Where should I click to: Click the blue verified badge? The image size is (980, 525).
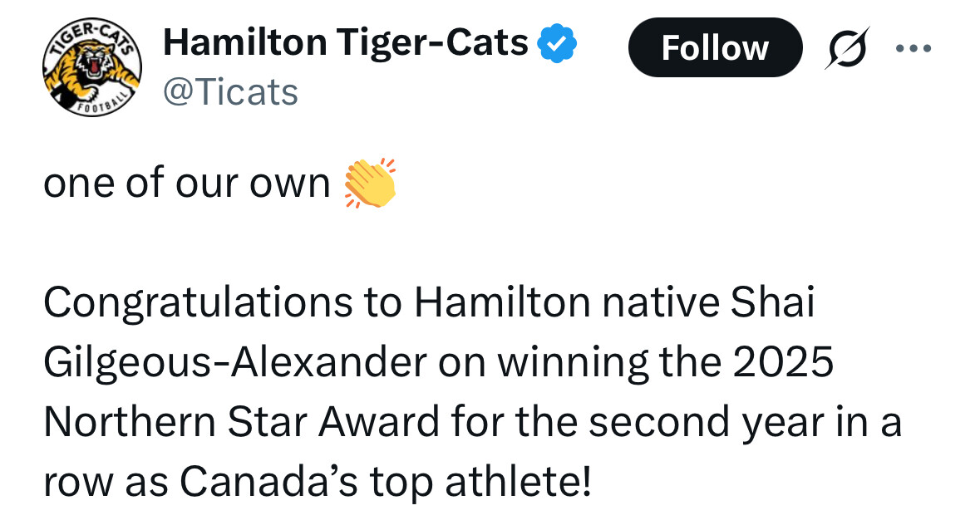558,42
